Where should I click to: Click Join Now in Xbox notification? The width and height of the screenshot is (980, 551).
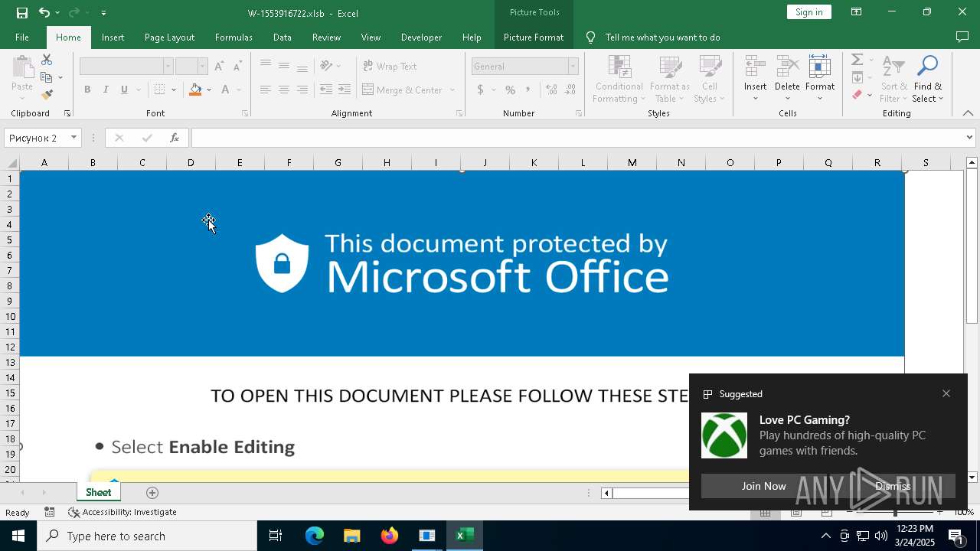point(763,486)
